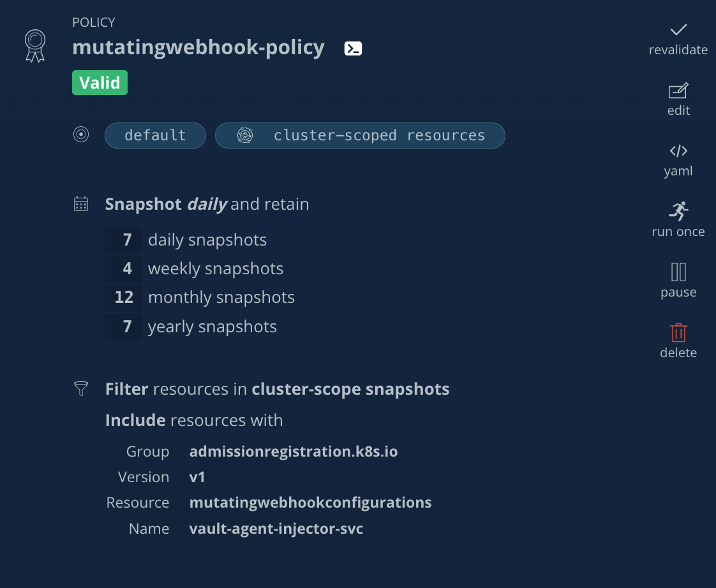Click the 12 monthly snapshots count
Image resolution: width=716 pixels, height=588 pixels.
[123, 298]
